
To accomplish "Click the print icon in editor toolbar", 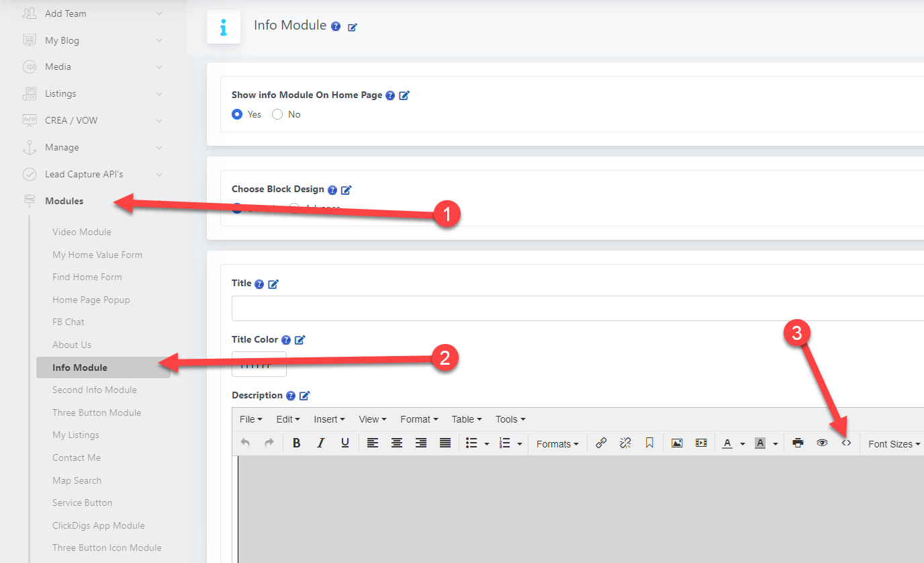I will 798,443.
